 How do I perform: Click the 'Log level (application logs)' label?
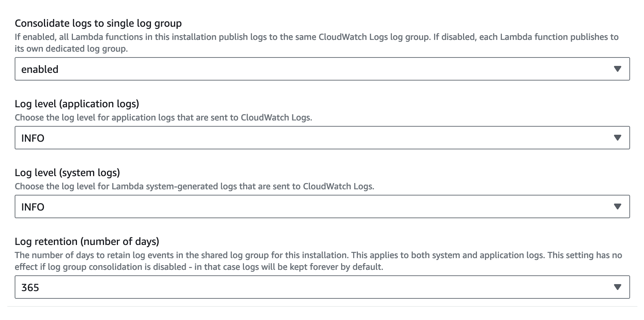pyautogui.click(x=77, y=104)
